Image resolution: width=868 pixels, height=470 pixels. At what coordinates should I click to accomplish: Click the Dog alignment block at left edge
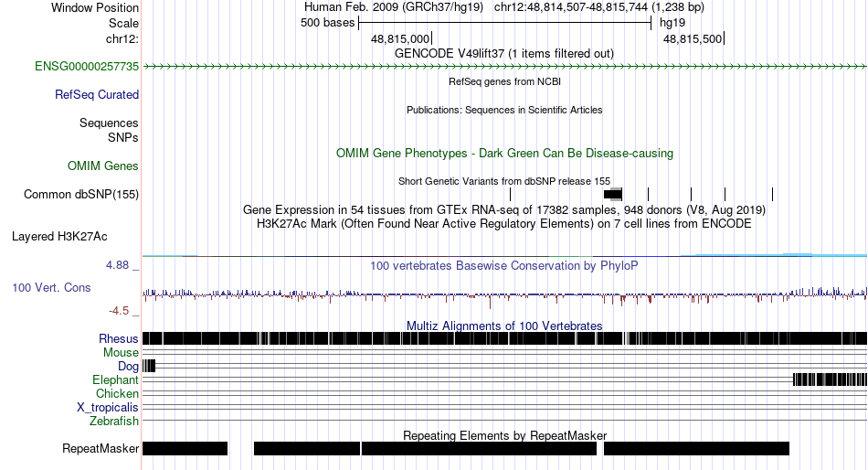coord(149,366)
